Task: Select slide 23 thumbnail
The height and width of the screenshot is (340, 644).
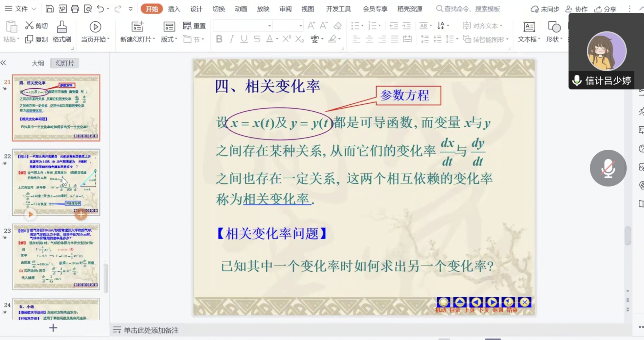Action: [x=56, y=257]
